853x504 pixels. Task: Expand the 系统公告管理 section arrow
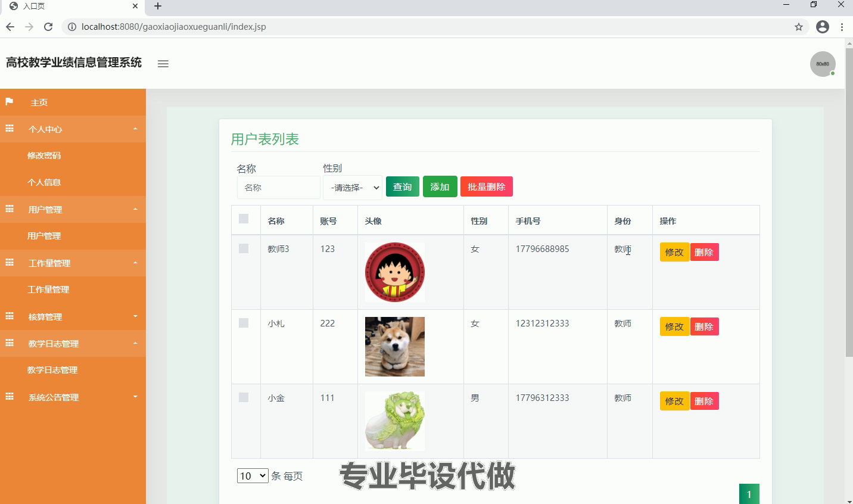[x=135, y=397]
